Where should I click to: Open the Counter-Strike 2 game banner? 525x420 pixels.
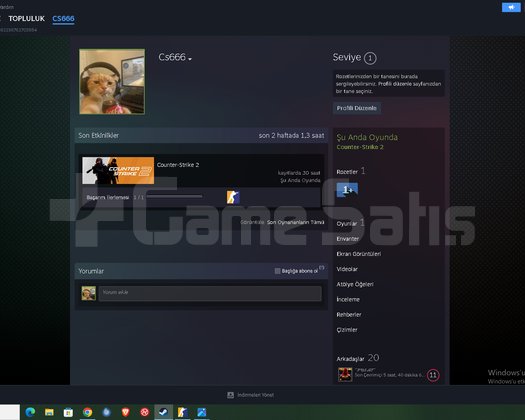click(118, 170)
